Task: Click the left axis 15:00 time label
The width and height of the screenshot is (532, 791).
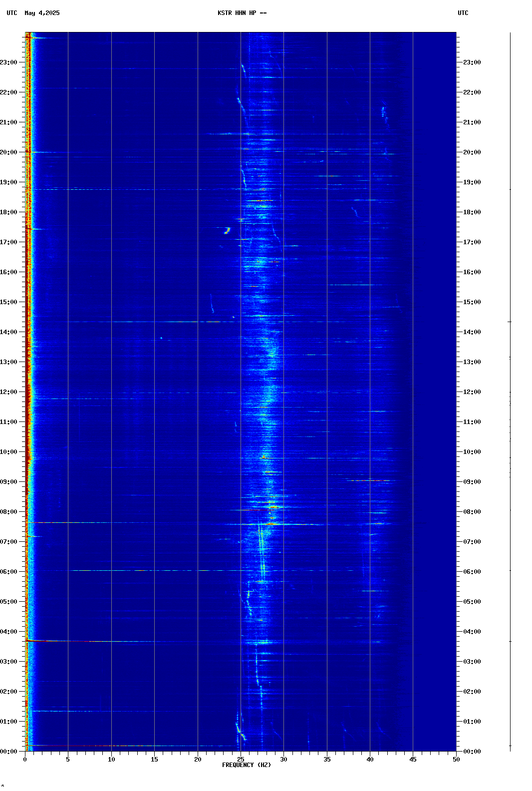Action: [8, 302]
